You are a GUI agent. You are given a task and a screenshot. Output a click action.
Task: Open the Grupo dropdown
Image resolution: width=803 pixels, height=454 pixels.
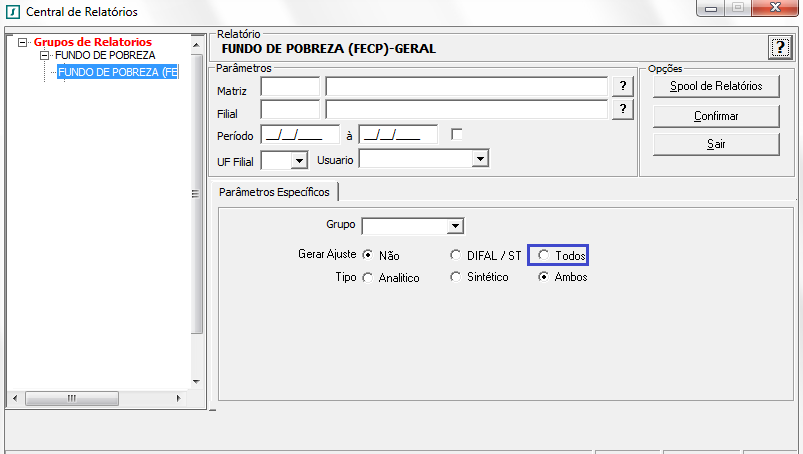pos(455,226)
